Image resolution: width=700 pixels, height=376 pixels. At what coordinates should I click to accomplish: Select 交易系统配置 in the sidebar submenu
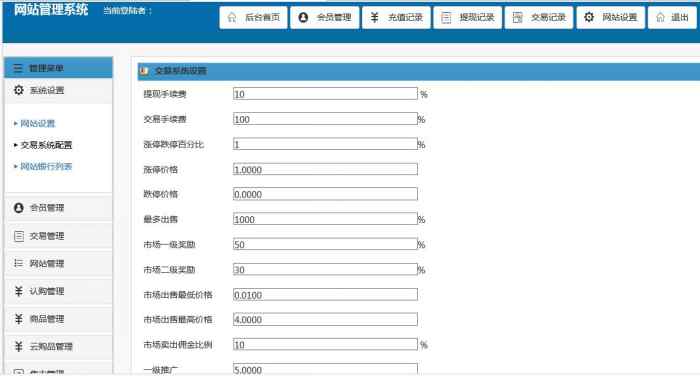[46, 145]
